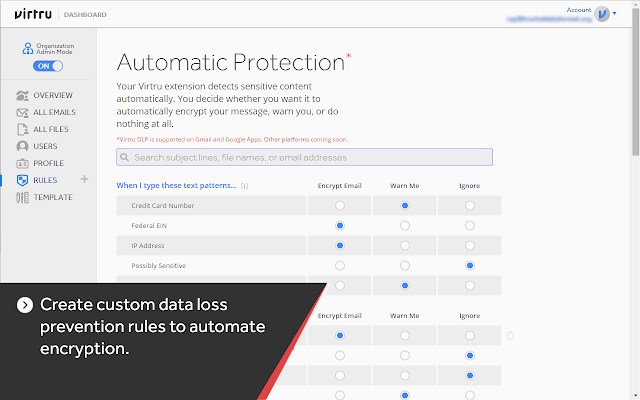Click the Rules shield icon
The height and width of the screenshot is (400, 640).
(x=23, y=180)
